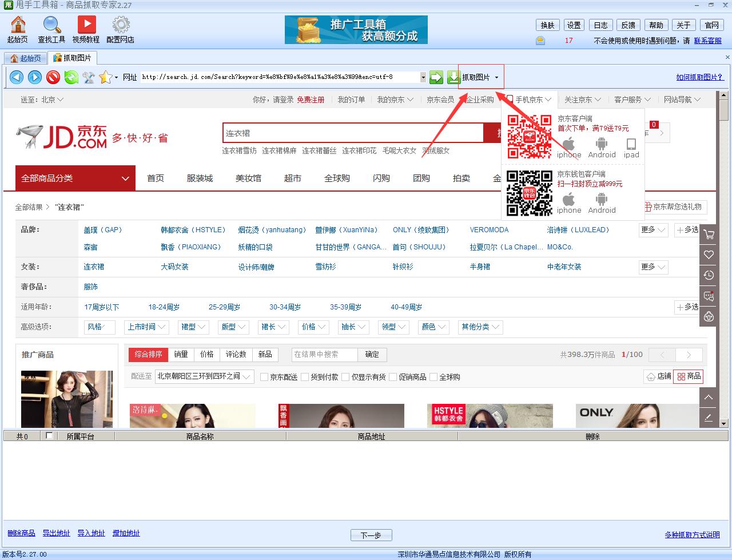This screenshot has height=560, width=732.
Task: Click the green refresh icon
Action: [x=70, y=77]
